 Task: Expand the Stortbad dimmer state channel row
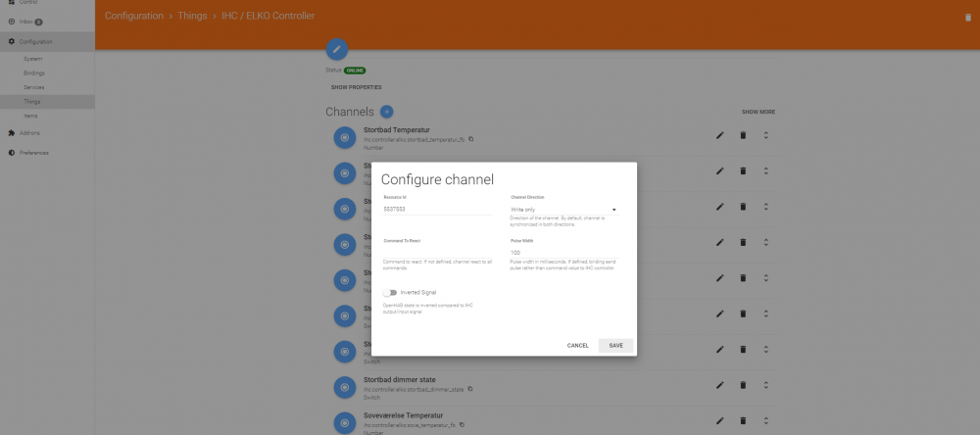[765, 385]
